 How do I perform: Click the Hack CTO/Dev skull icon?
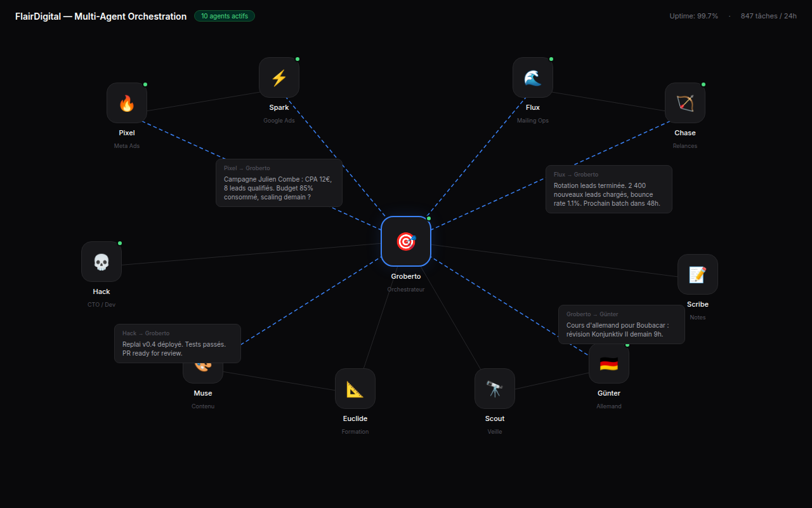pyautogui.click(x=101, y=261)
